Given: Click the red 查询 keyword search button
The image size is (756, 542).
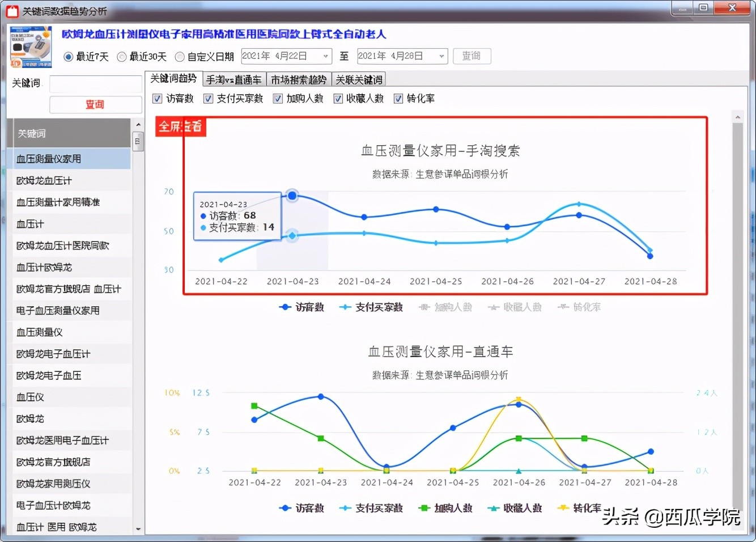Looking at the screenshot, I should click(95, 104).
